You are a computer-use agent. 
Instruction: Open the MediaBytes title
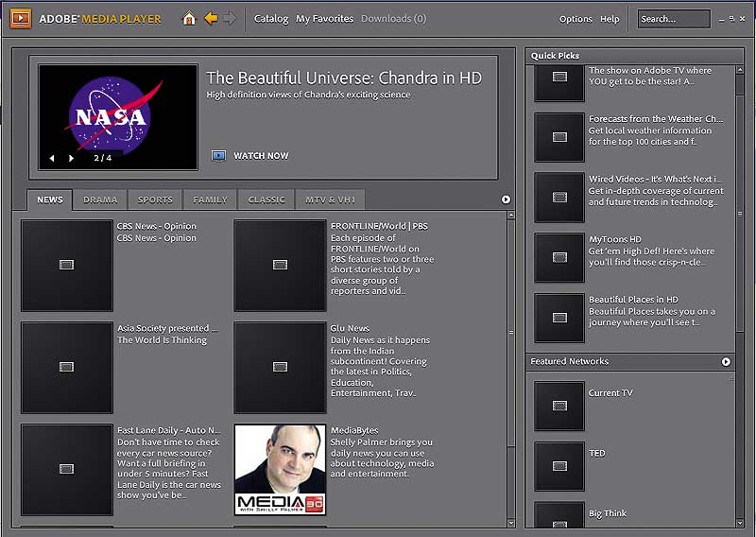(x=354, y=430)
